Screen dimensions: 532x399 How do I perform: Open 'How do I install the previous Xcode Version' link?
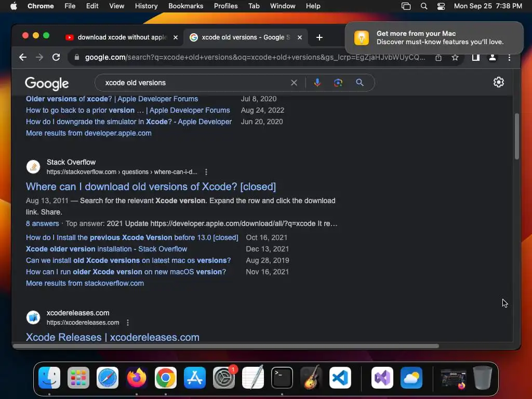click(132, 237)
